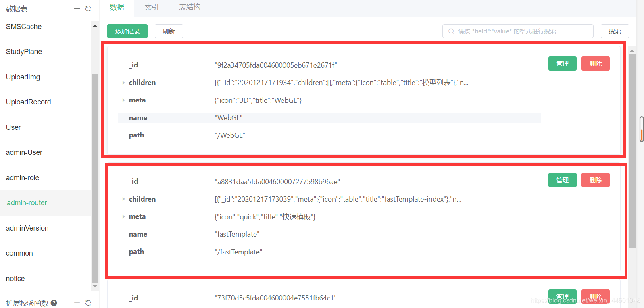Switch to the 索引 tab
This screenshot has height=308, width=644.
point(152,7)
